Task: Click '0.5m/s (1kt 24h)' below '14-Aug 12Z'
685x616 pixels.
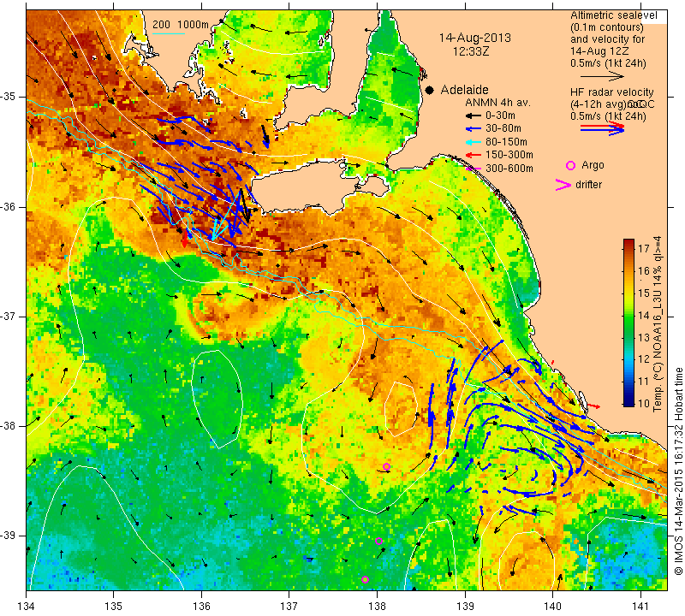Action: (x=608, y=63)
